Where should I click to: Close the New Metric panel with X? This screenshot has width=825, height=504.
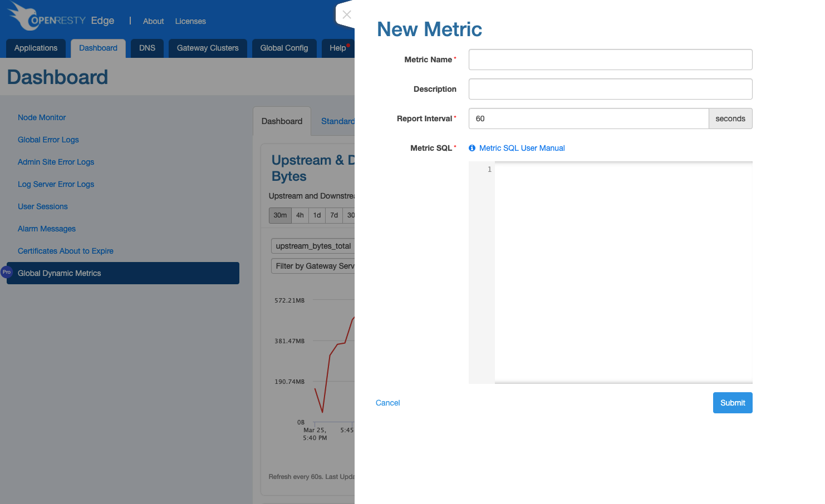(x=347, y=14)
